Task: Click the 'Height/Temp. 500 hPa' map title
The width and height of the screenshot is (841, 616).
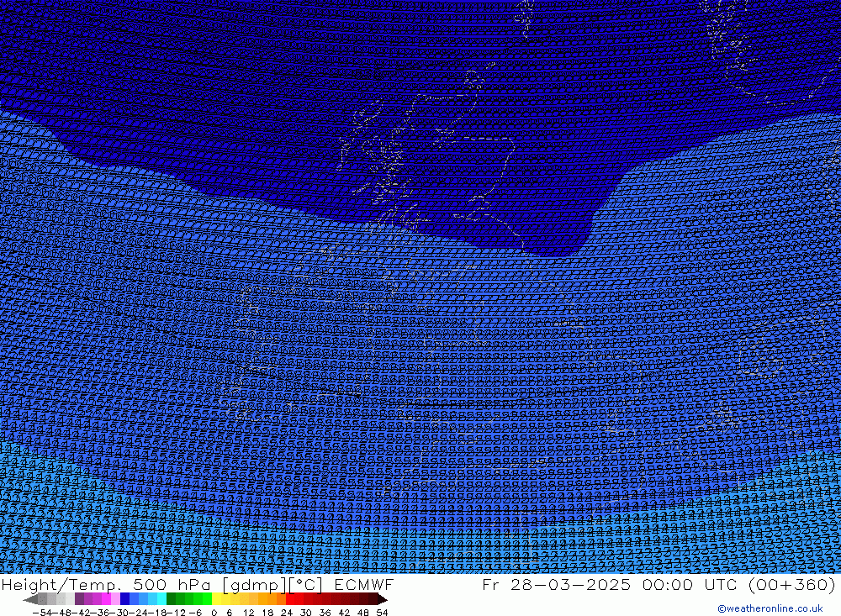Action: pos(108,584)
